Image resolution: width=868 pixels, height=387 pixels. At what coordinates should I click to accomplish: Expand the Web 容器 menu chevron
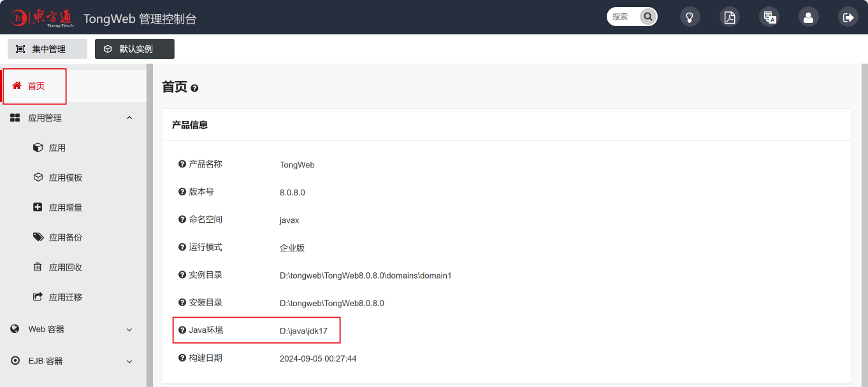point(129,330)
